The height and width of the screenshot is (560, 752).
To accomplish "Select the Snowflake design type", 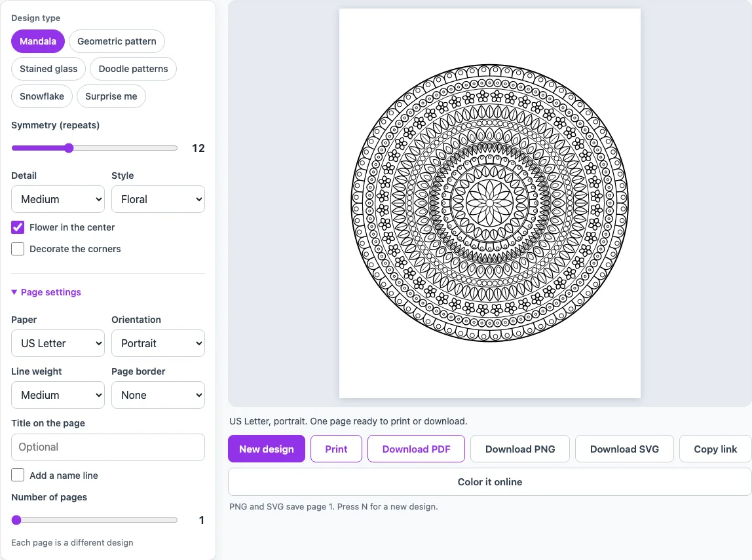I will [42, 96].
